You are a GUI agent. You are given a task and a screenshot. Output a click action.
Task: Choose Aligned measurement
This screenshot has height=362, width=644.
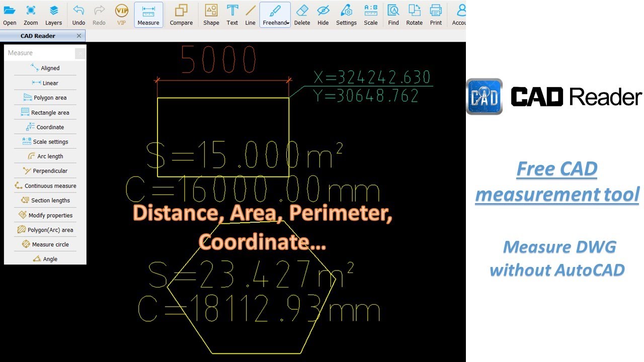point(45,68)
